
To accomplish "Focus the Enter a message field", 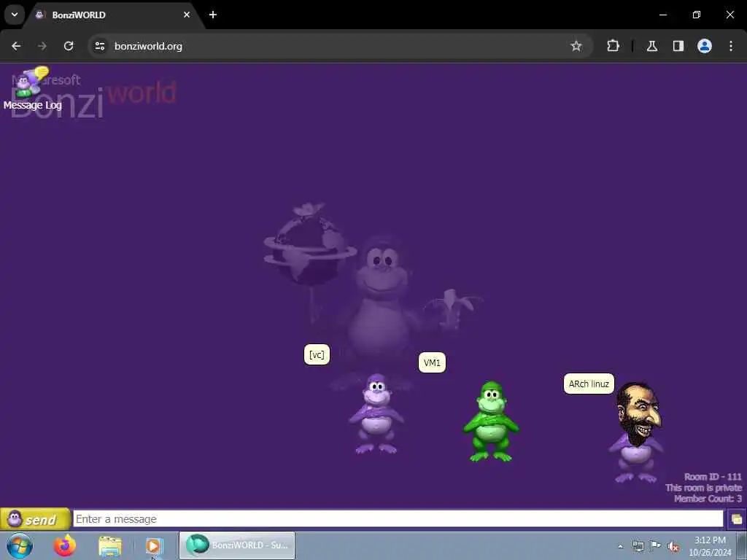I will coord(398,519).
